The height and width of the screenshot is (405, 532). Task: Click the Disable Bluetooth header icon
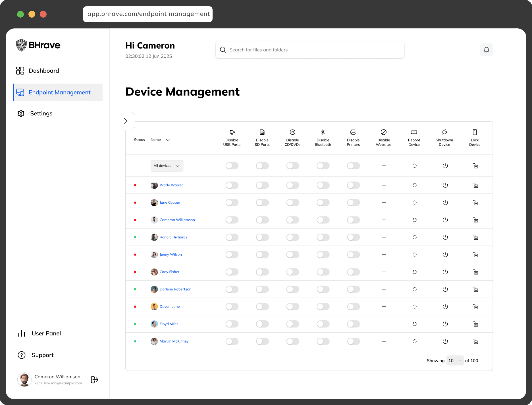pyautogui.click(x=323, y=132)
